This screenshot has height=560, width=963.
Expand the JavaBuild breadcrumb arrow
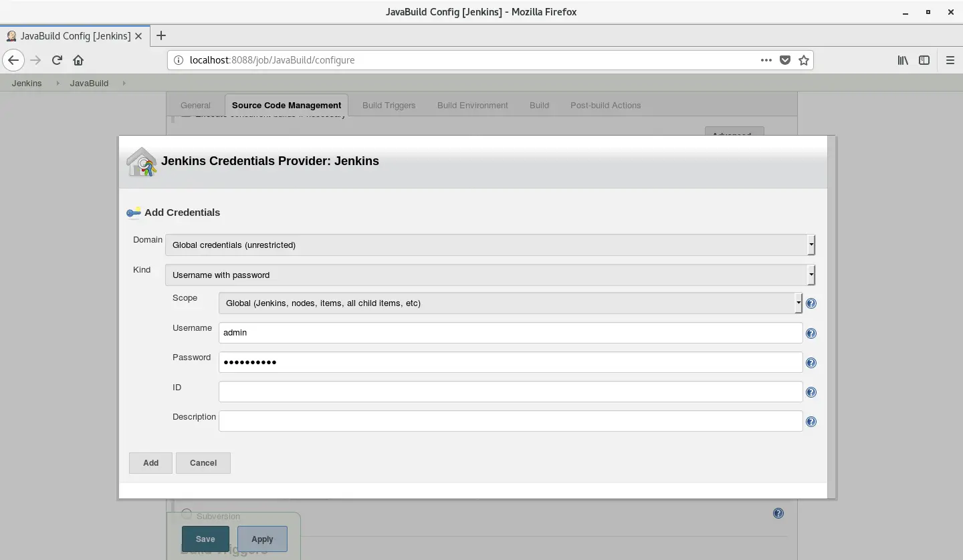(124, 83)
